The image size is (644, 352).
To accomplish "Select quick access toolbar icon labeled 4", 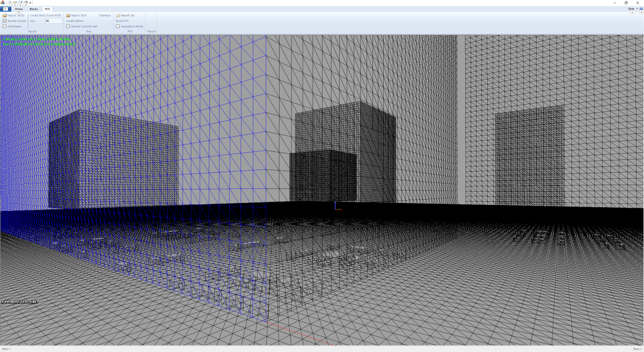I will [26, 2].
